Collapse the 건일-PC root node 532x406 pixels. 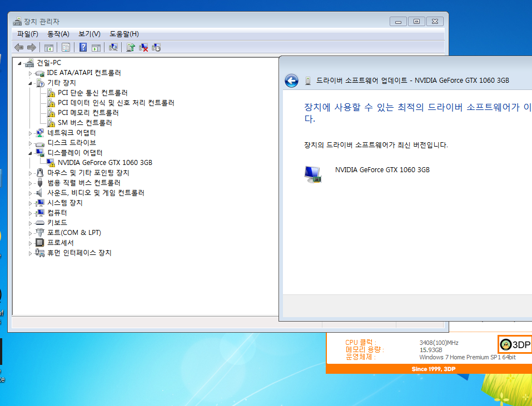click(x=19, y=63)
